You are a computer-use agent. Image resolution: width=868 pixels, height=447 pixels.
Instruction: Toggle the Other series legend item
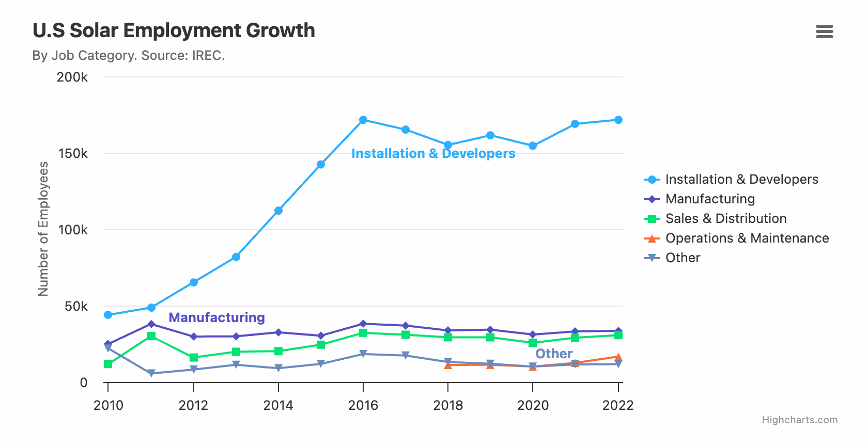(683, 258)
